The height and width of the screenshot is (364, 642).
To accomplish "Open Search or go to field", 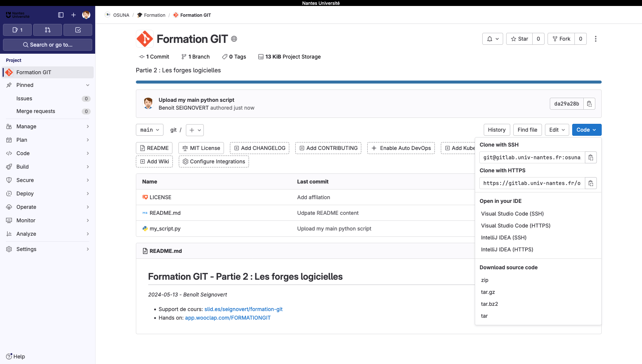I will [48, 45].
